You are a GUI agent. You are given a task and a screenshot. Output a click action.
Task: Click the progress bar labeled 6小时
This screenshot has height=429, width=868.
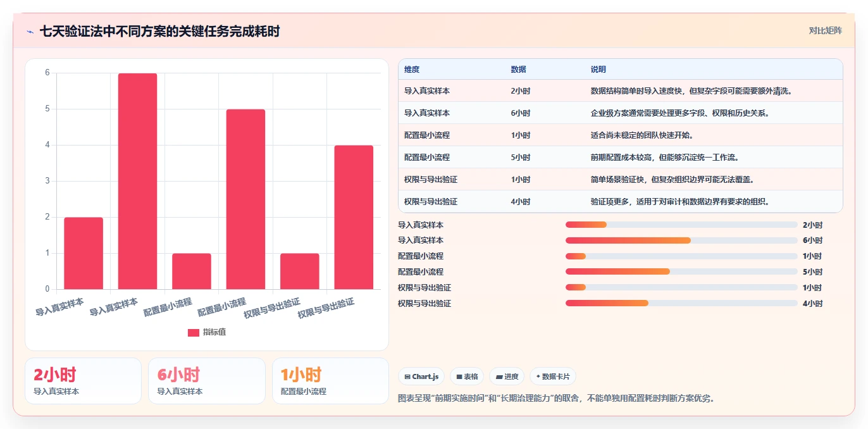(x=681, y=240)
